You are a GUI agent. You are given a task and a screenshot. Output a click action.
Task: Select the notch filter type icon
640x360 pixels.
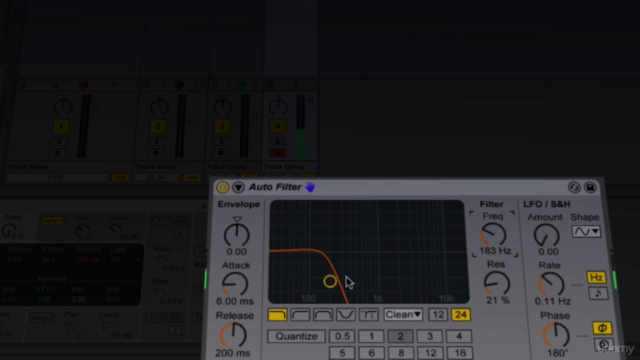click(346, 315)
